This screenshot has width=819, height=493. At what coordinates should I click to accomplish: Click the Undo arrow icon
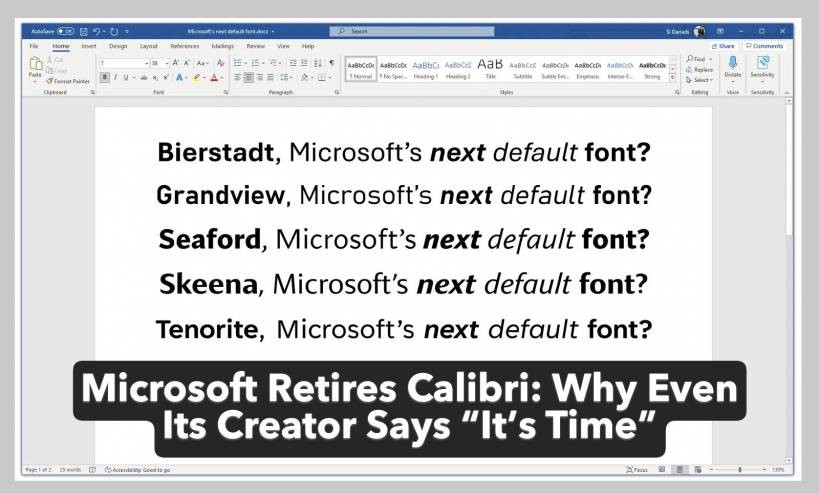point(97,31)
